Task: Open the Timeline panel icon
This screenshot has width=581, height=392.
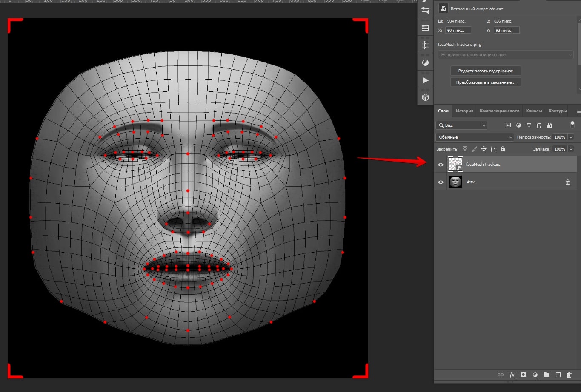Action: coord(425,45)
